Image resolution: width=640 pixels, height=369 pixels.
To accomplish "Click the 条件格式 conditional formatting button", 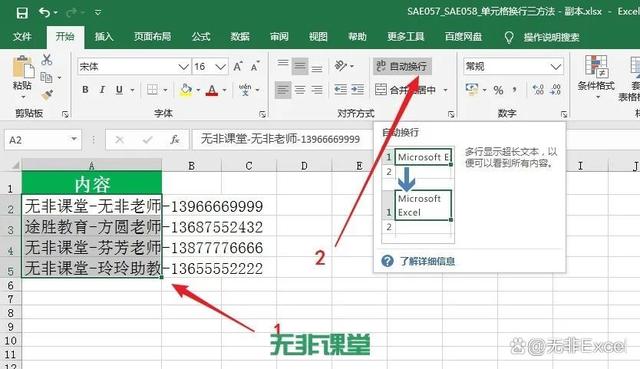I will (x=596, y=77).
